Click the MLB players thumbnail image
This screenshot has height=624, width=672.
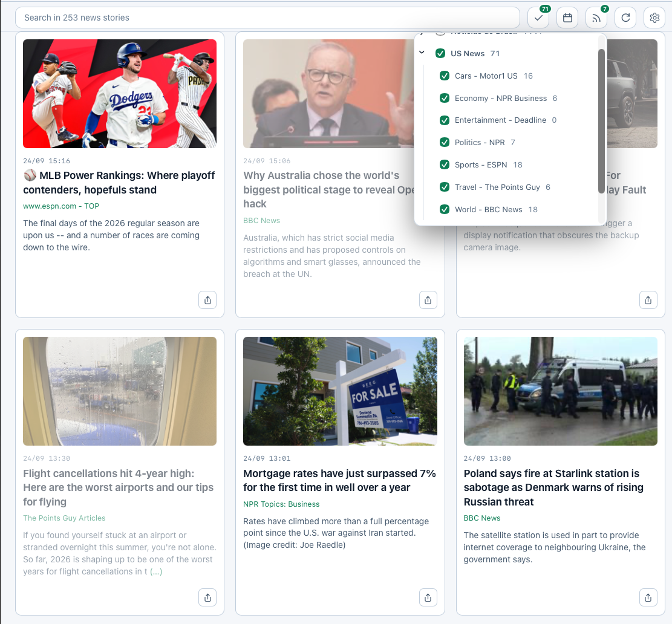[x=120, y=94]
